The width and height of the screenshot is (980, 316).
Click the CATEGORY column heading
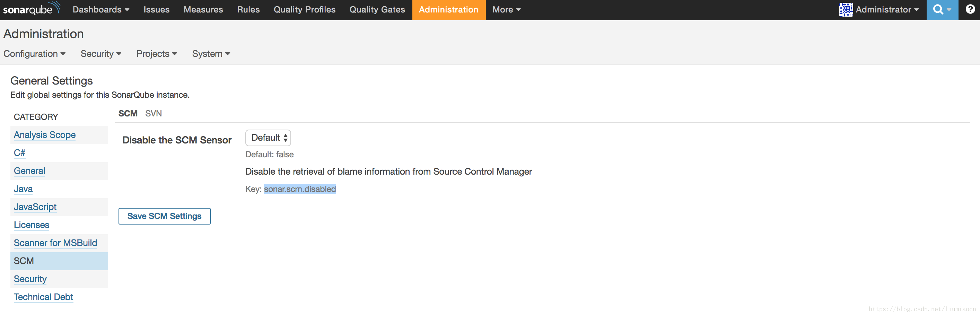tap(36, 117)
